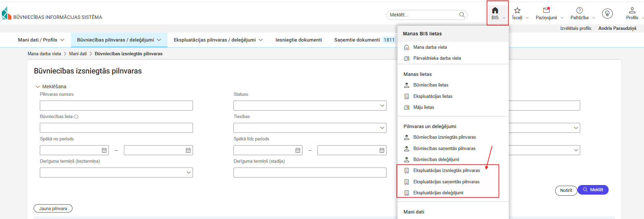Click the Jauna pilnvara button

(53, 209)
